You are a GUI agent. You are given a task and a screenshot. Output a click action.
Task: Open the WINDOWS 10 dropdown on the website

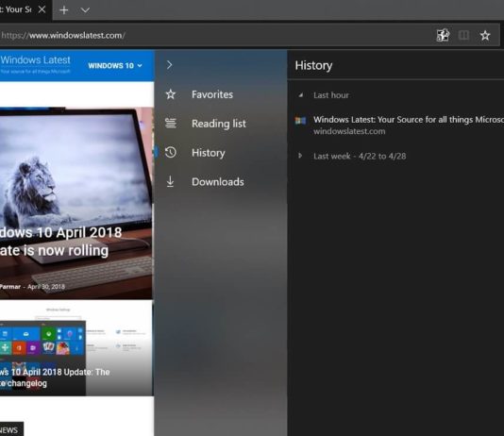click(115, 65)
